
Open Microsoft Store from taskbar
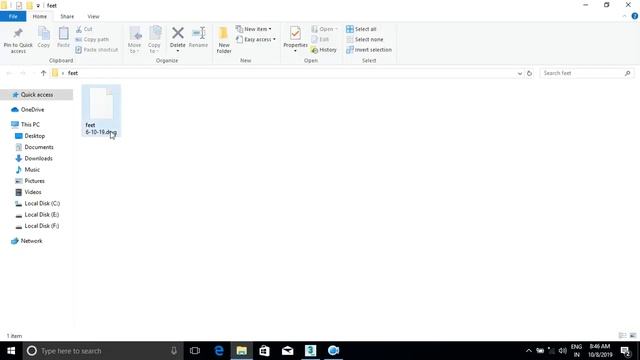(264, 351)
